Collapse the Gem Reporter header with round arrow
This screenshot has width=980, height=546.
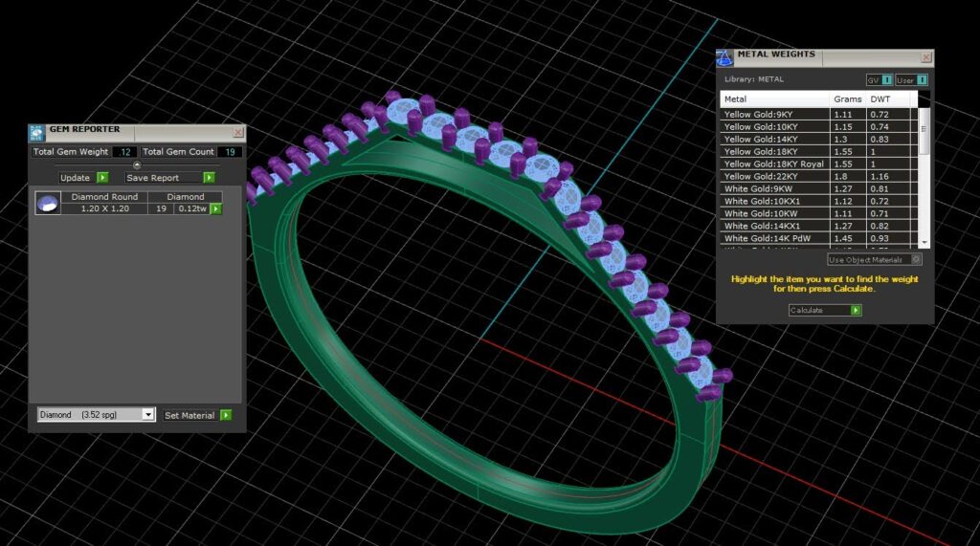[137, 164]
